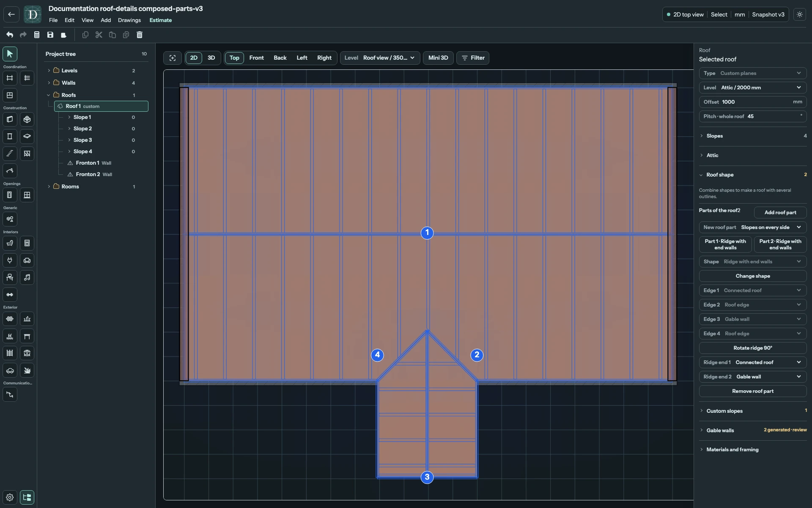Viewport: 812px width, 508px height.
Task: Open the calculator estimate icon
Action: 37,35
